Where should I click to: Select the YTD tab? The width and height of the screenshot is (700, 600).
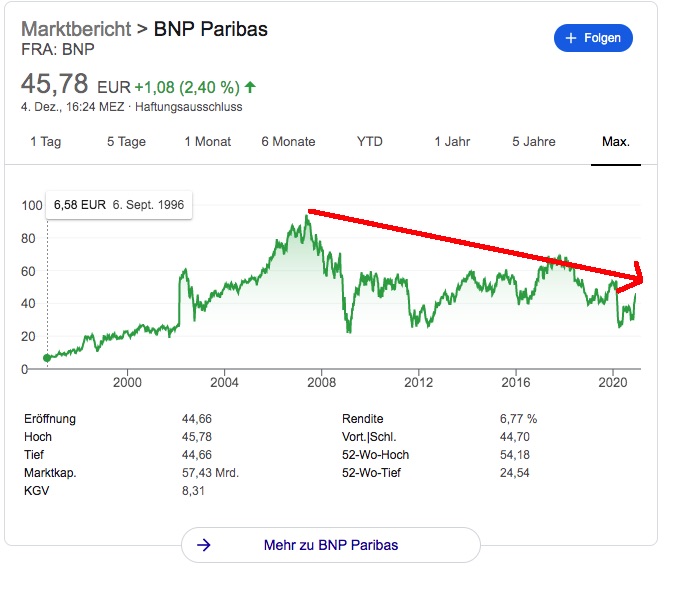point(370,142)
